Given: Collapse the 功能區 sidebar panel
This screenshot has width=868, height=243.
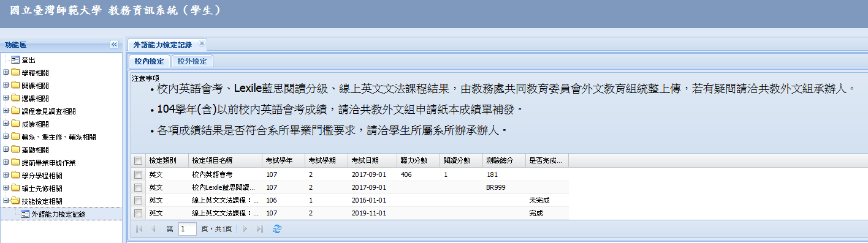Looking at the screenshot, I should pyautogui.click(x=113, y=45).
